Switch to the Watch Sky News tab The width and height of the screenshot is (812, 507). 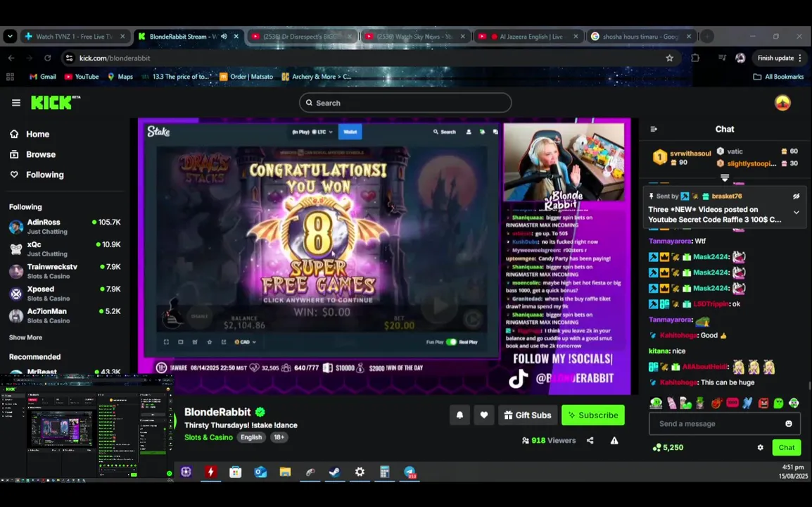(x=415, y=37)
